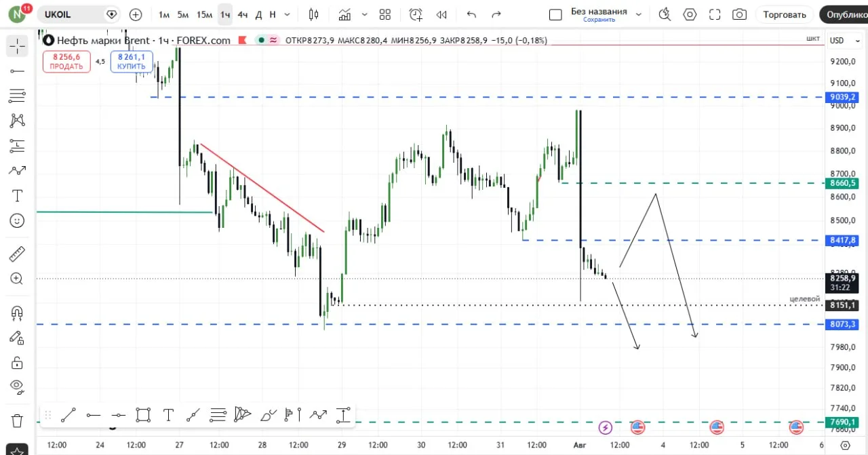This screenshot has height=455, width=868.
Task: Select the 4ч timeframe
Action: 242,14
